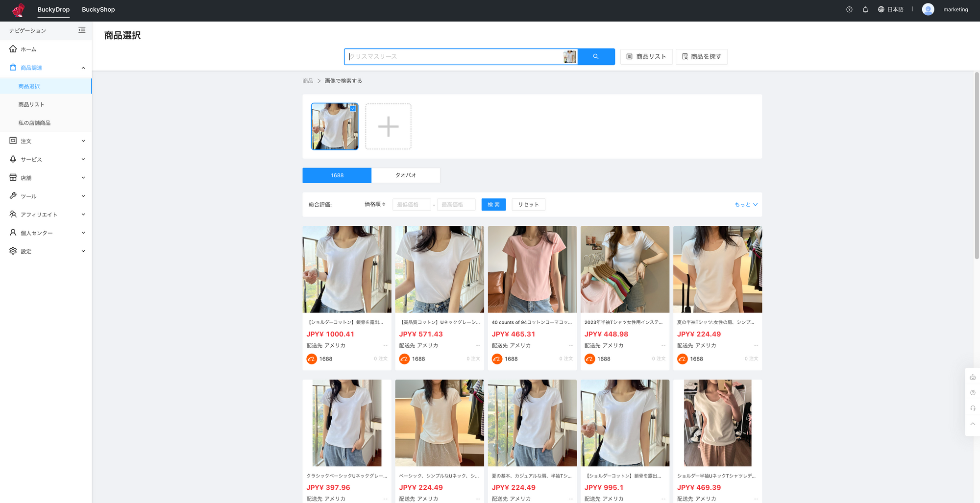Sort results by 価格順
The width and height of the screenshot is (980, 503).
[375, 204]
